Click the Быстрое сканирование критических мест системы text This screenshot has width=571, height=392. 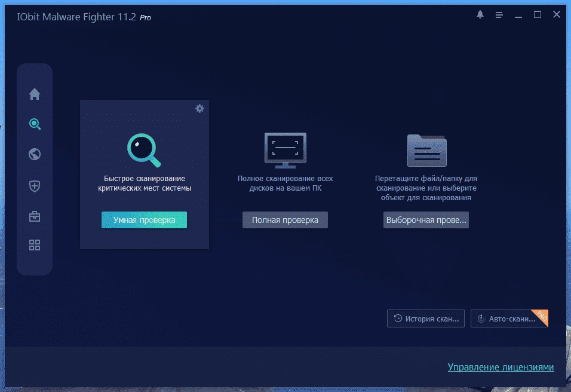145,183
